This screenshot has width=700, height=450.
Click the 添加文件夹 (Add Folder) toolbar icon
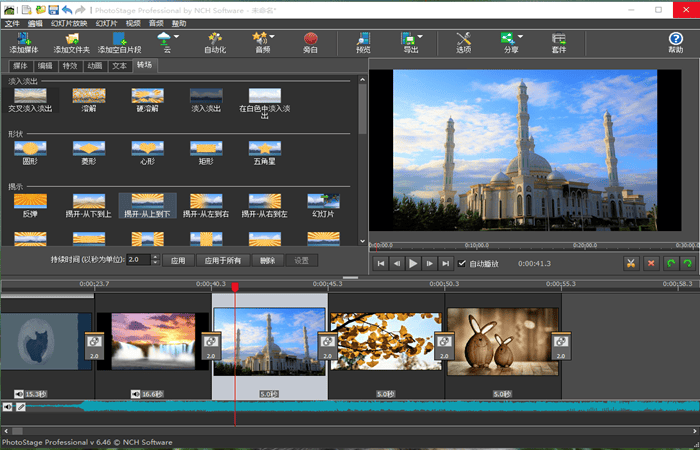(x=71, y=40)
